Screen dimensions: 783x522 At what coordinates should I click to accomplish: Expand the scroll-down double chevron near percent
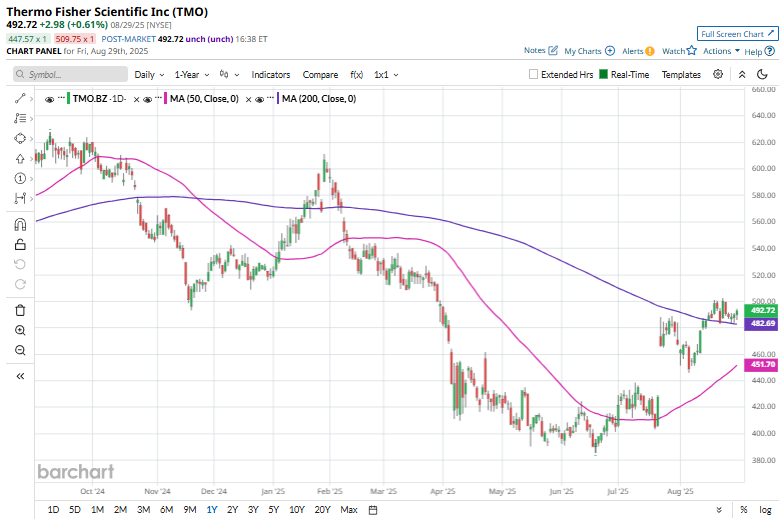(719, 510)
